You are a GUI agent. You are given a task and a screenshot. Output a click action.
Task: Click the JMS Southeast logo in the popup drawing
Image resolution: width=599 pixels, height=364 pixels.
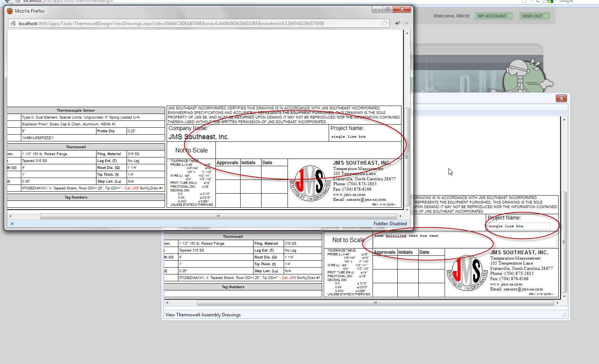(x=310, y=183)
